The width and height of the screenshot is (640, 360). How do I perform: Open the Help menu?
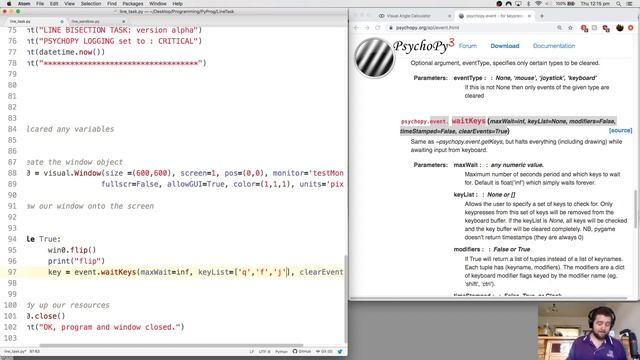click(178, 4)
